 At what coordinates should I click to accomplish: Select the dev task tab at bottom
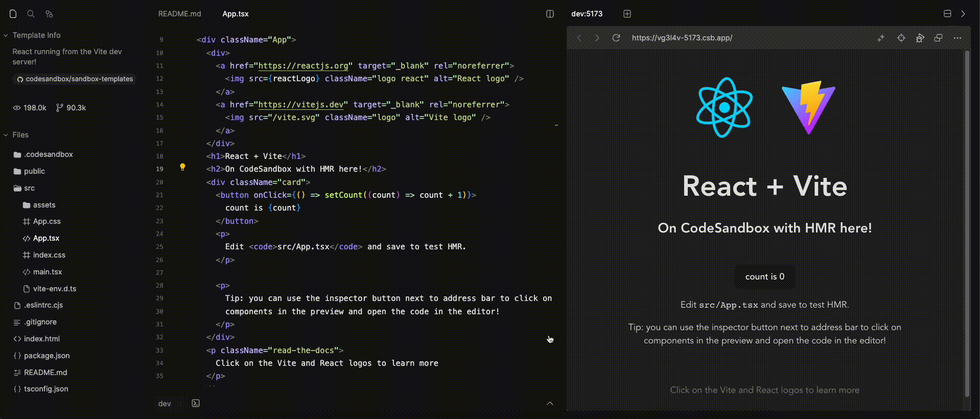[165, 404]
